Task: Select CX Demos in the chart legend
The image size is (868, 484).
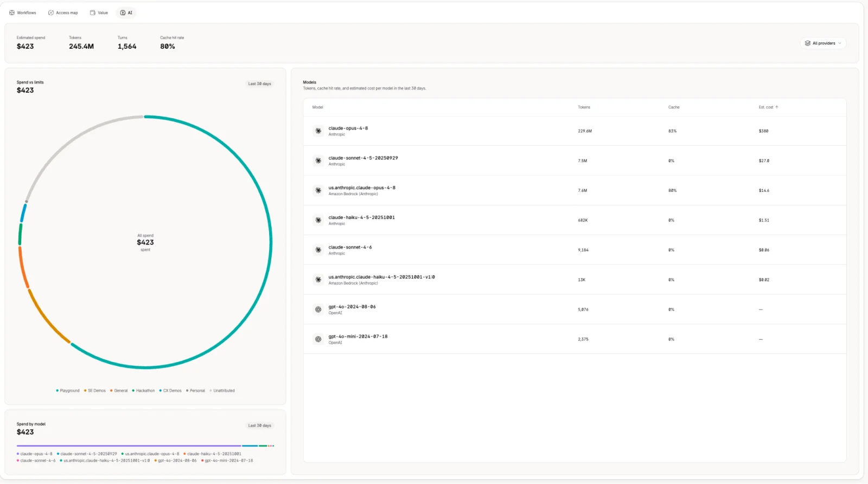Action: pyautogui.click(x=170, y=391)
